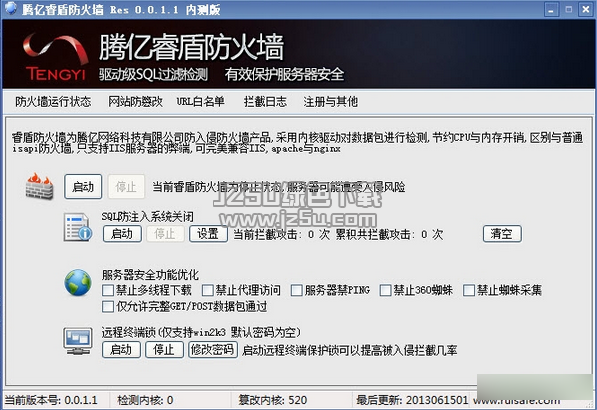Click the SQL防注入 停止 button

pos(165,234)
